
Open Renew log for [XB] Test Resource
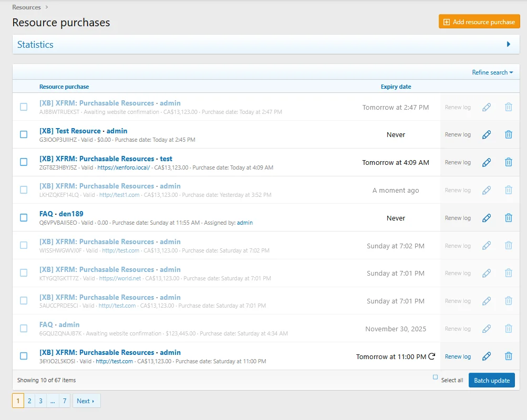tap(458, 134)
